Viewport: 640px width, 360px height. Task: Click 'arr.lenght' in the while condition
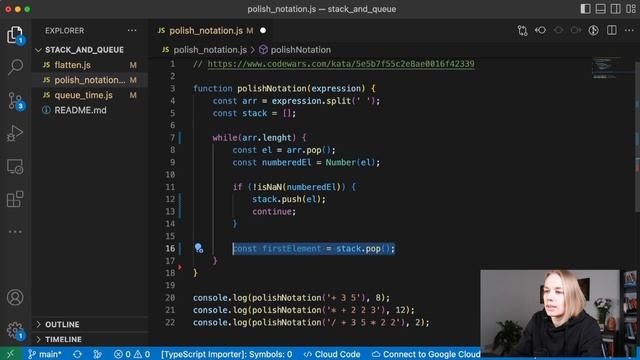point(267,138)
